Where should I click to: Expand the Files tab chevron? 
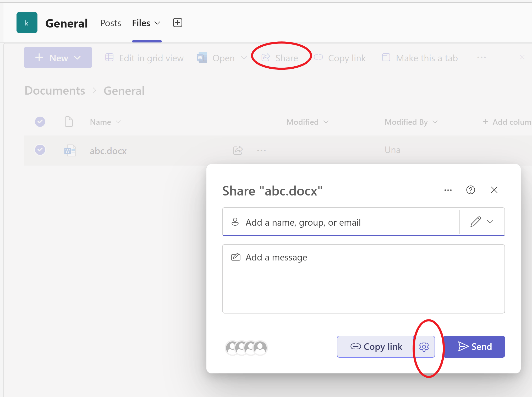157,23
